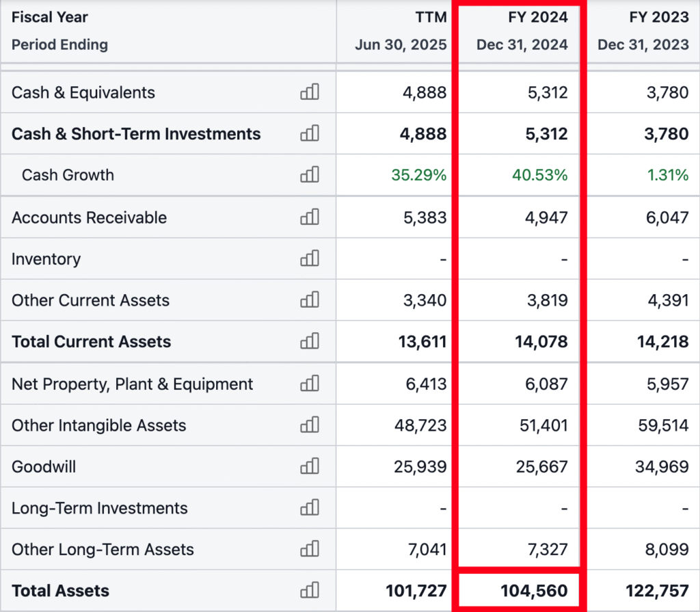Open chart icon for Other Long-Term Assets
The height and width of the screenshot is (612, 700).
coord(310,550)
